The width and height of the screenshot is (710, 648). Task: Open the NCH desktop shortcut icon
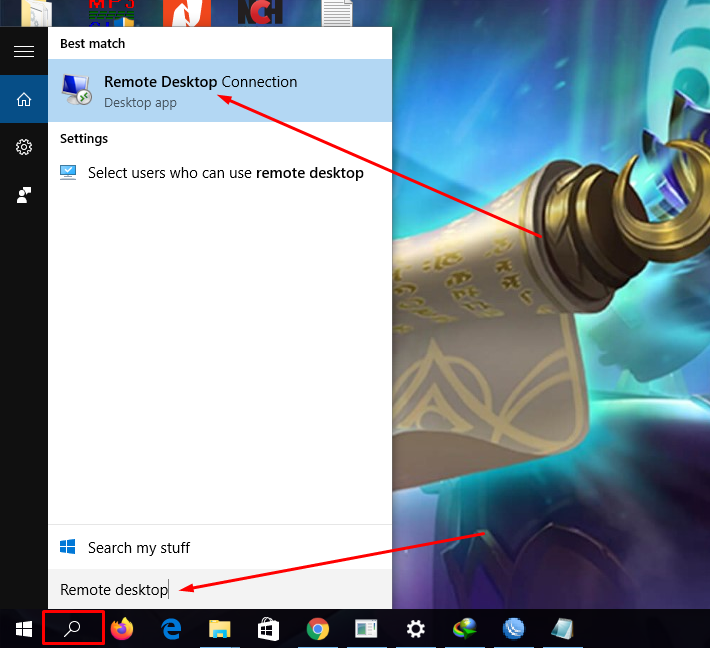tap(260, 12)
